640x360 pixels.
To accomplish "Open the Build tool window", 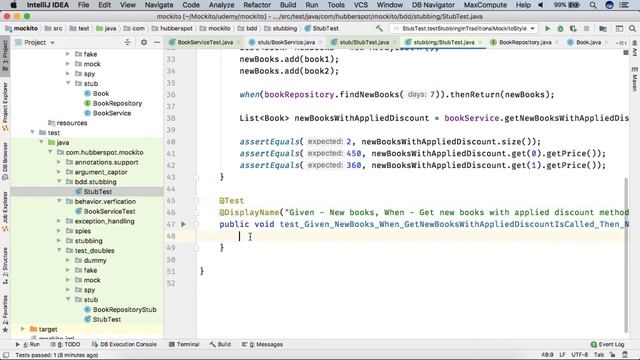I will pyautogui.click(x=220, y=344).
